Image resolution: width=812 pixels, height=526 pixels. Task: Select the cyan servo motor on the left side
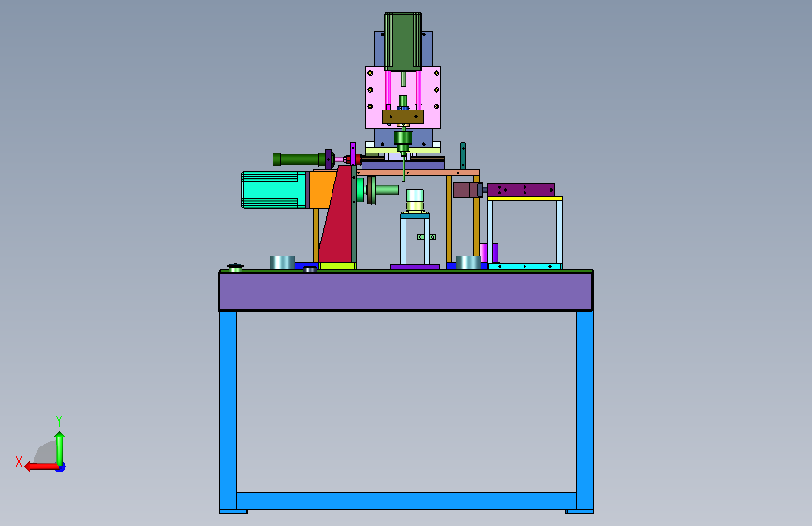273,190
